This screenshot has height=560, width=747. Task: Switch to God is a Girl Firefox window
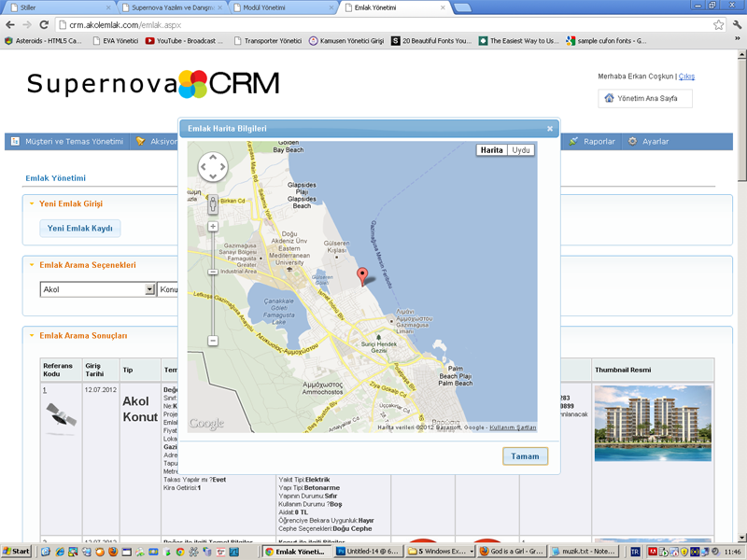tap(512, 552)
